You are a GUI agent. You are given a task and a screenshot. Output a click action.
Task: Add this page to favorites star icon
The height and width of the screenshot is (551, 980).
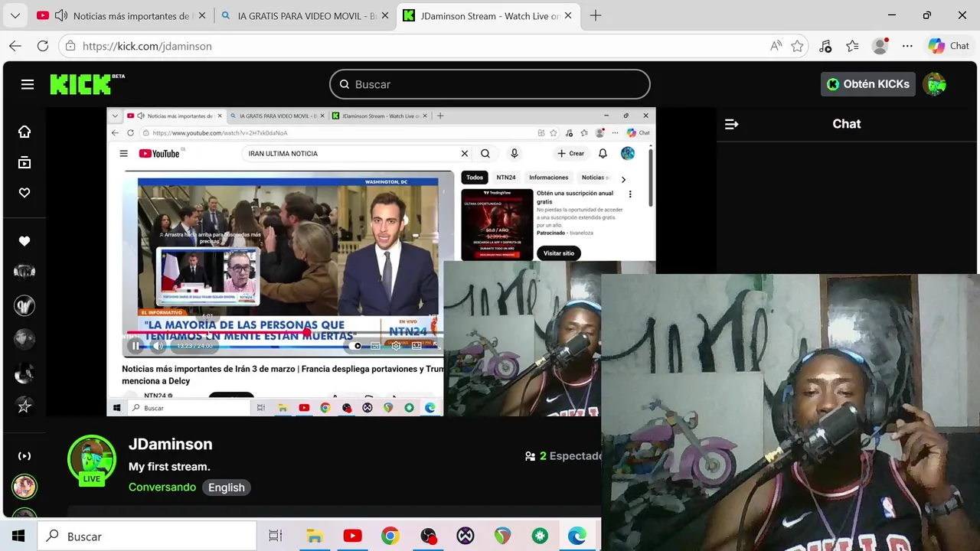tap(797, 46)
